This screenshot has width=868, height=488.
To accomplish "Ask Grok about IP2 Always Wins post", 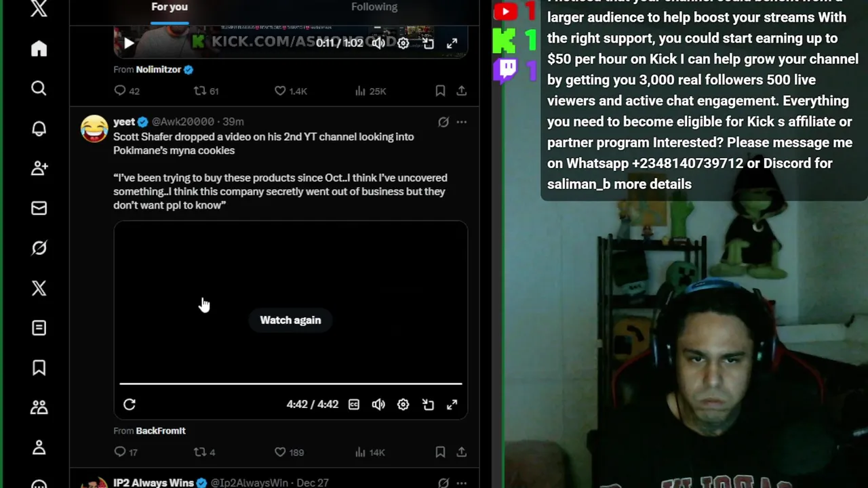I will [443, 483].
